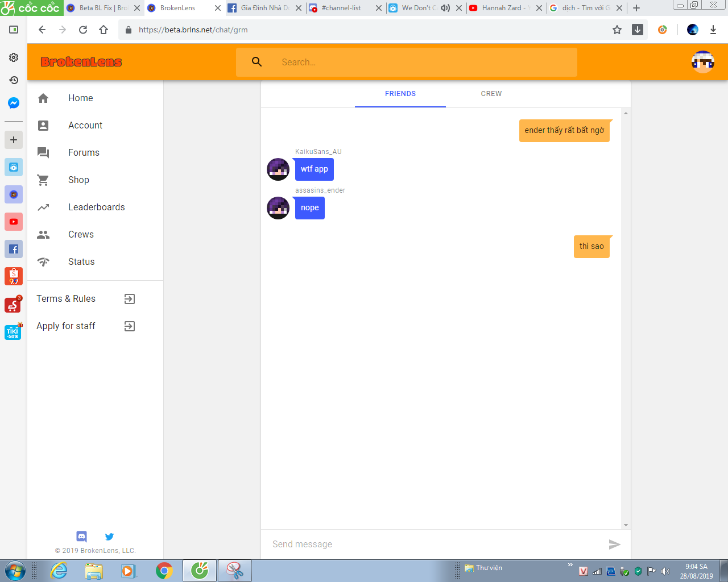Click the send message arrow icon
Screen dimensions: 728x582
[x=614, y=544]
